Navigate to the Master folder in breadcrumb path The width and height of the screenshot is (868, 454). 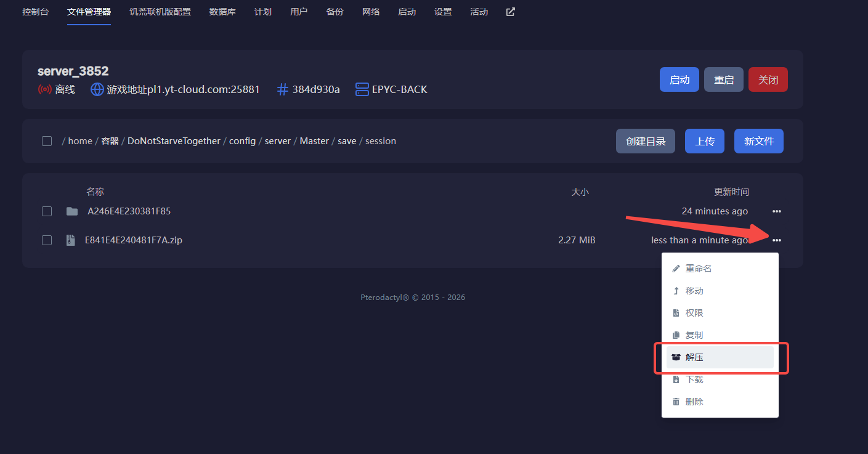(x=314, y=141)
